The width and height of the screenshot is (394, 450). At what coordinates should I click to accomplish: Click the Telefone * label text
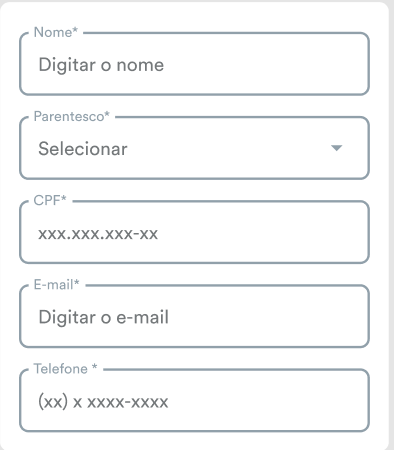tap(66, 369)
